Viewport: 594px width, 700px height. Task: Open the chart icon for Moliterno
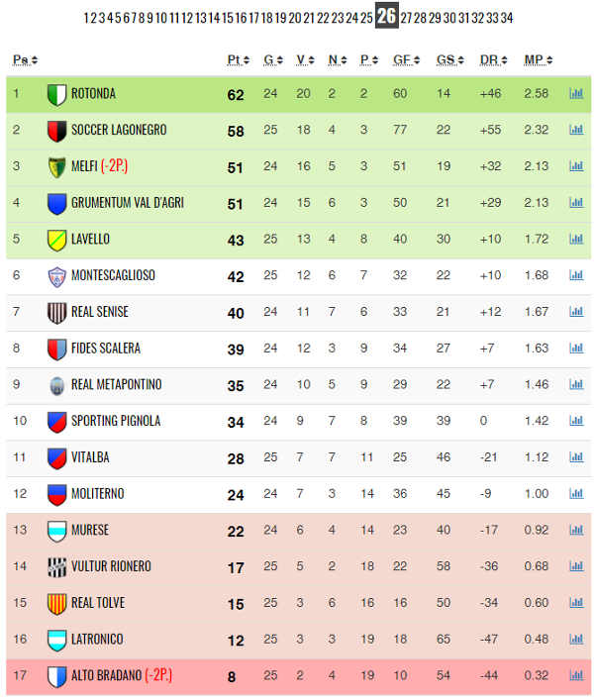pos(576,494)
